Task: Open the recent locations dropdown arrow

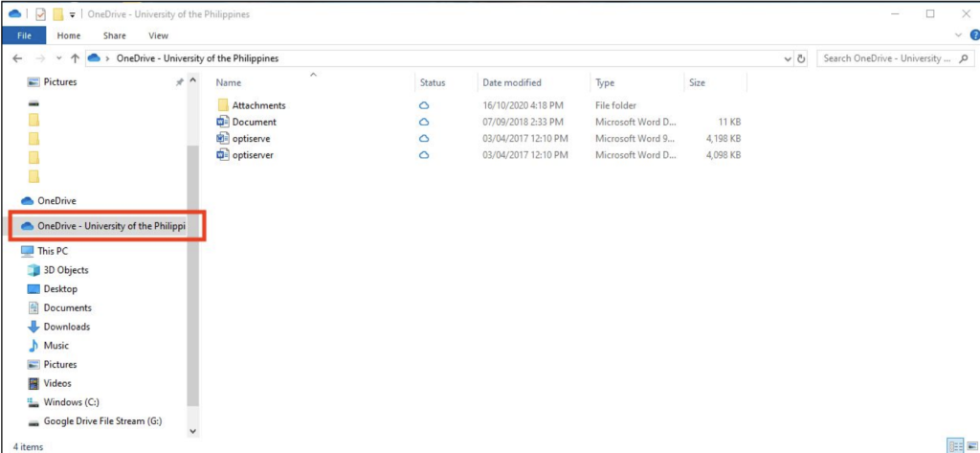Action: pos(59,58)
